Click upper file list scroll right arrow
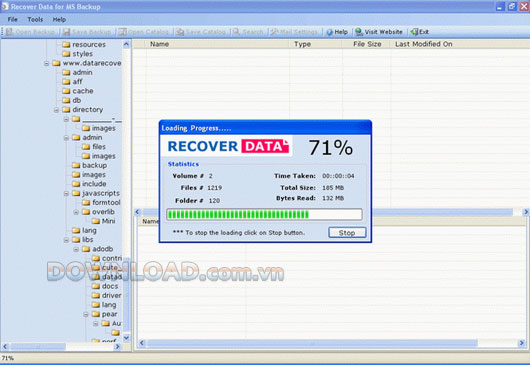The height and width of the screenshot is (365, 530). coord(526,212)
